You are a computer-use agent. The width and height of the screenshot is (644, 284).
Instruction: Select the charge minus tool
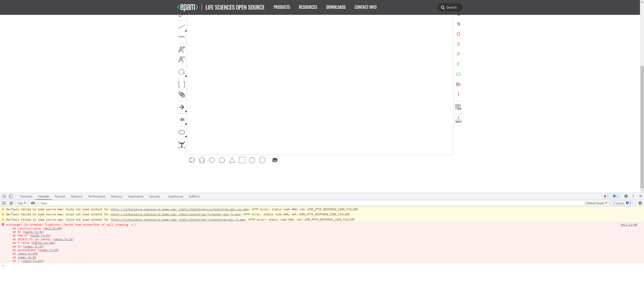[x=181, y=60]
